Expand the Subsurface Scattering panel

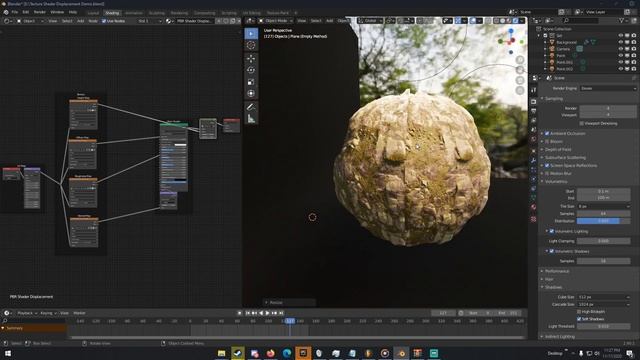click(565, 158)
